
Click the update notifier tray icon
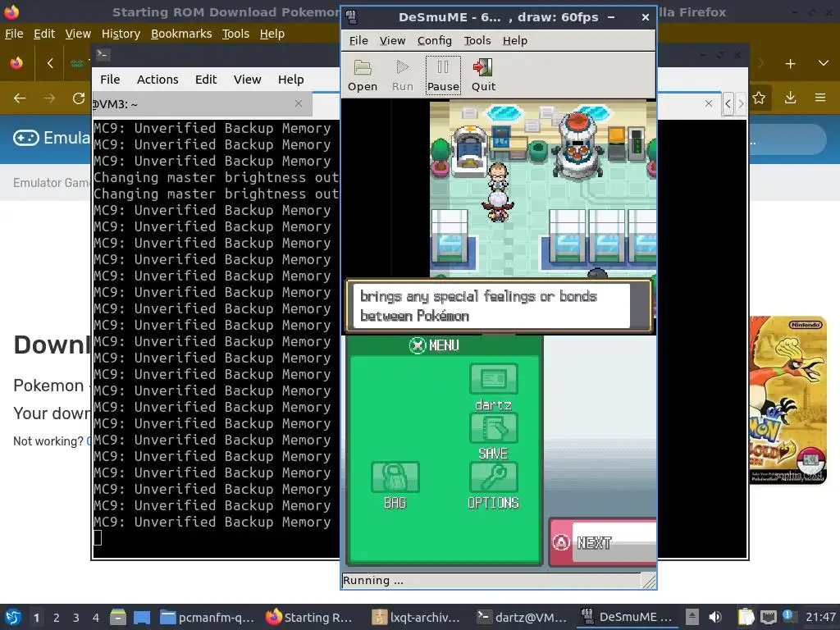point(787,616)
